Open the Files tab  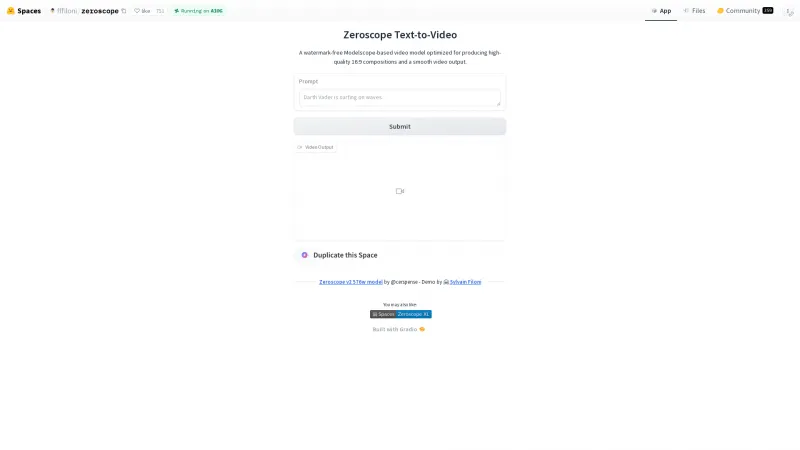point(694,11)
